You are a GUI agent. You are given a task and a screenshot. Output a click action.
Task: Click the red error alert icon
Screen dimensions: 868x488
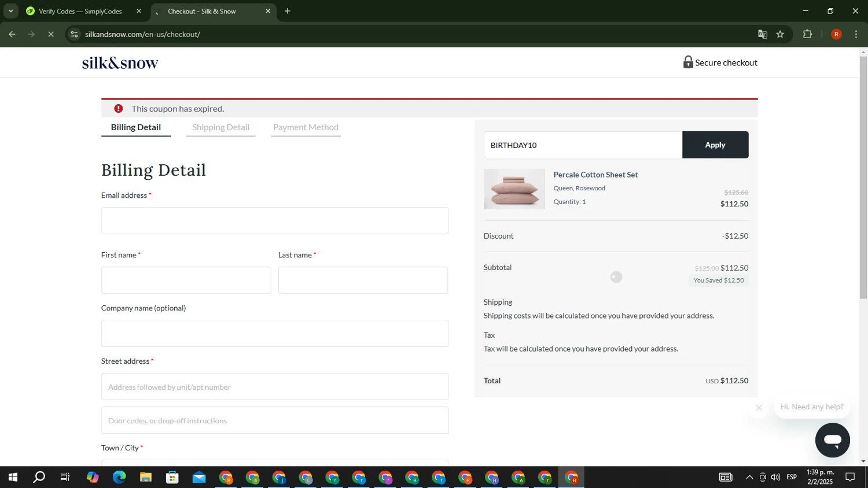119,108
